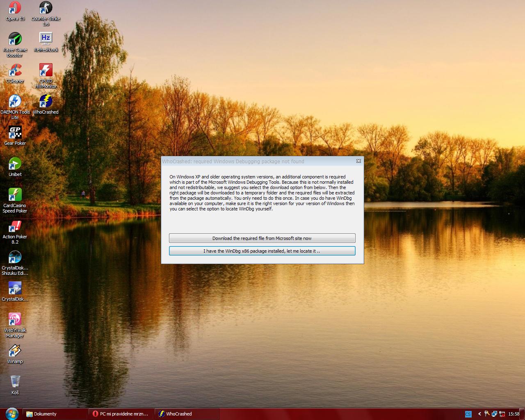Image resolution: width=525 pixels, height=420 pixels.
Task: Launch Web'n'walk Manager shortcut
Action: (15, 320)
